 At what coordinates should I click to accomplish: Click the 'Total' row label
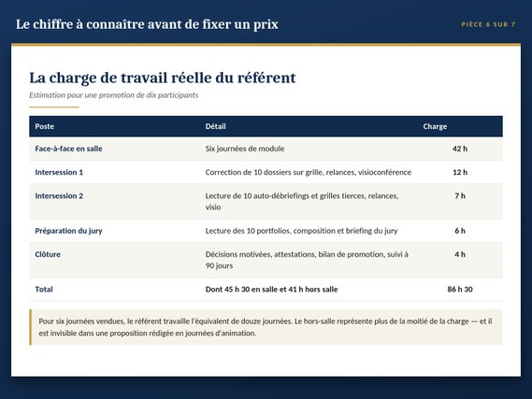(x=44, y=290)
